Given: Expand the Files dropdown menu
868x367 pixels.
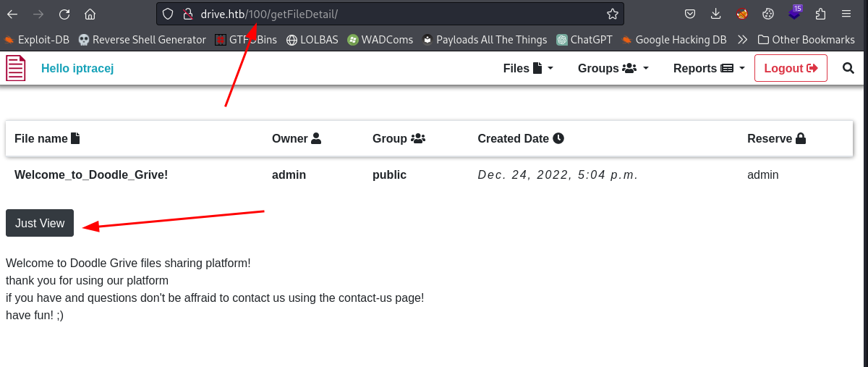Looking at the screenshot, I should pyautogui.click(x=528, y=68).
